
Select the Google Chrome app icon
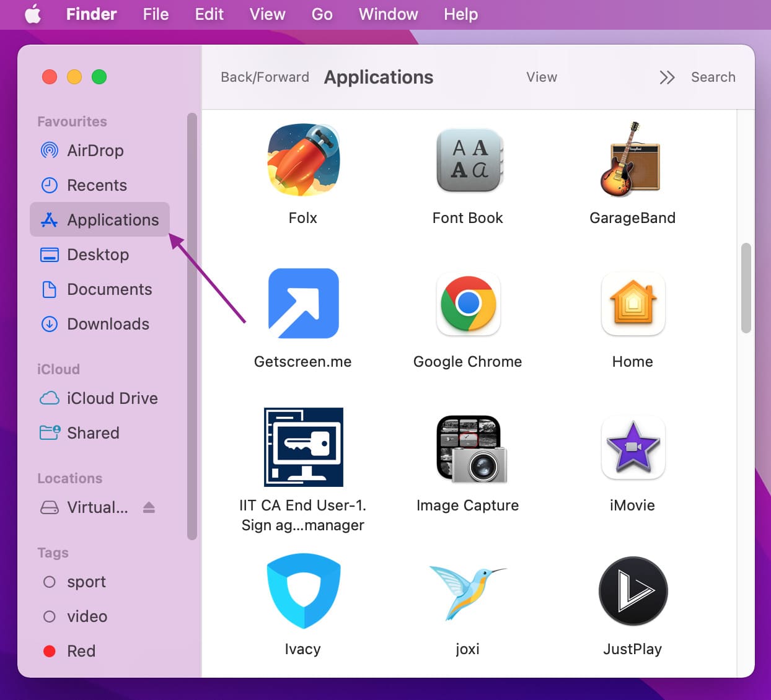[469, 304]
